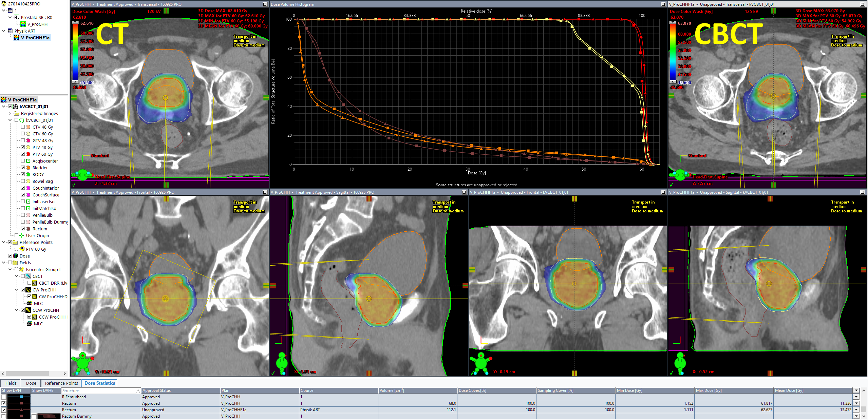Click the Dose cube icon in tree
The image size is (868, 420).
coord(16,256)
